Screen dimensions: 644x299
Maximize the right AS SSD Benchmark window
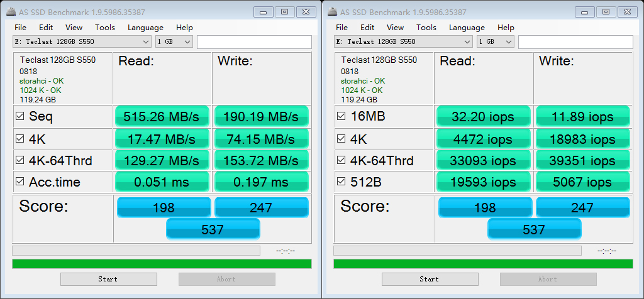[606, 12]
